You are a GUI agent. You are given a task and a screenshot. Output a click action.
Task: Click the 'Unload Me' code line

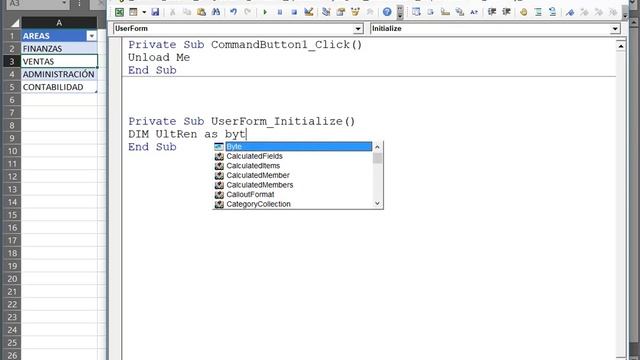pyautogui.click(x=159, y=58)
